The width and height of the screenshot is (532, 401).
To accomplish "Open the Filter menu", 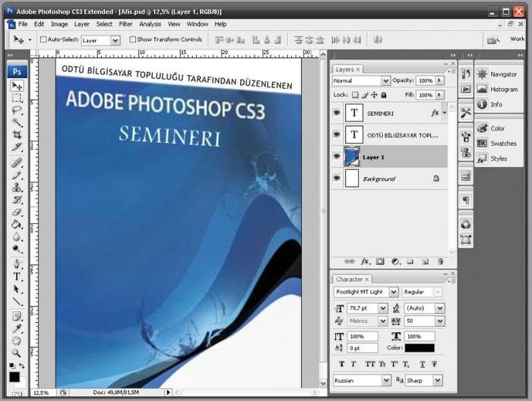I will 125,24.
